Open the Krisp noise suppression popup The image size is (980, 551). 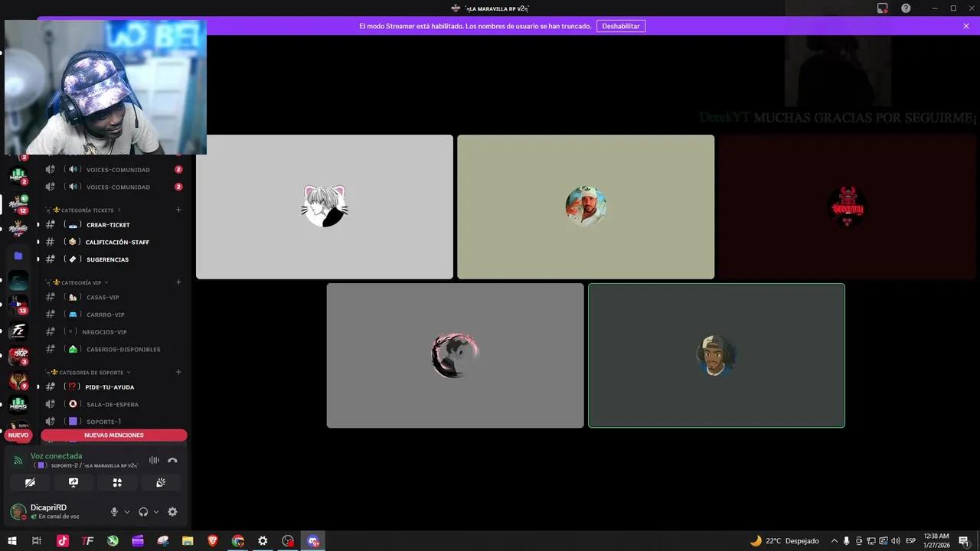(x=154, y=460)
